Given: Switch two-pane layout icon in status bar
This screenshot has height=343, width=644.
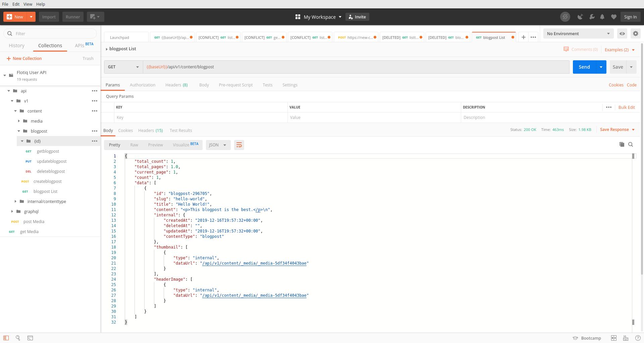Looking at the screenshot, I should 613,338.
